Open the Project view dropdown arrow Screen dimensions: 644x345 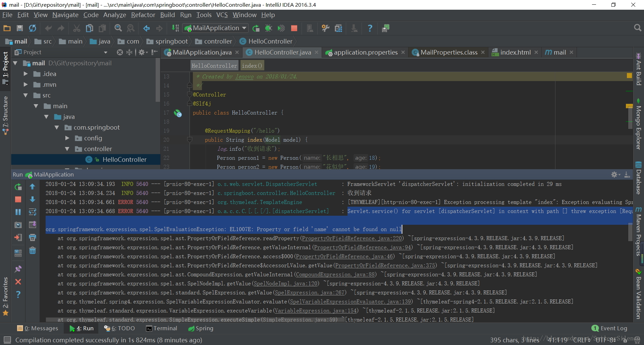point(106,52)
